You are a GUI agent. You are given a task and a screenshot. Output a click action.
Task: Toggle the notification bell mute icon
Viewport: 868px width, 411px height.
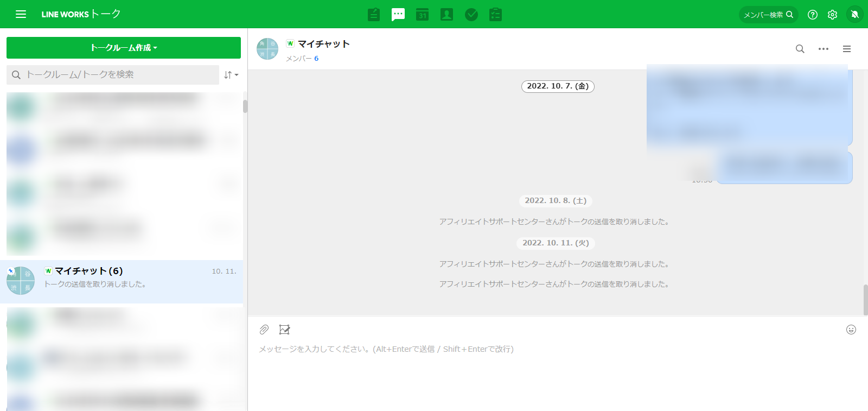coord(854,15)
